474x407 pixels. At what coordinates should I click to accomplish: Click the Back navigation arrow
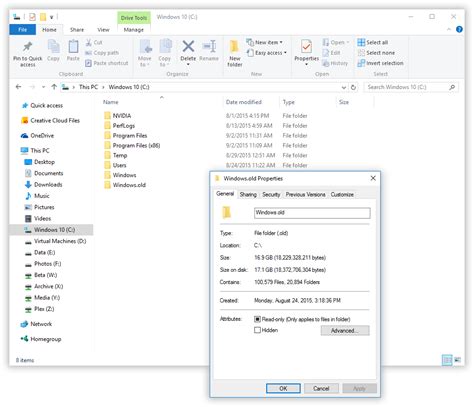[18, 87]
